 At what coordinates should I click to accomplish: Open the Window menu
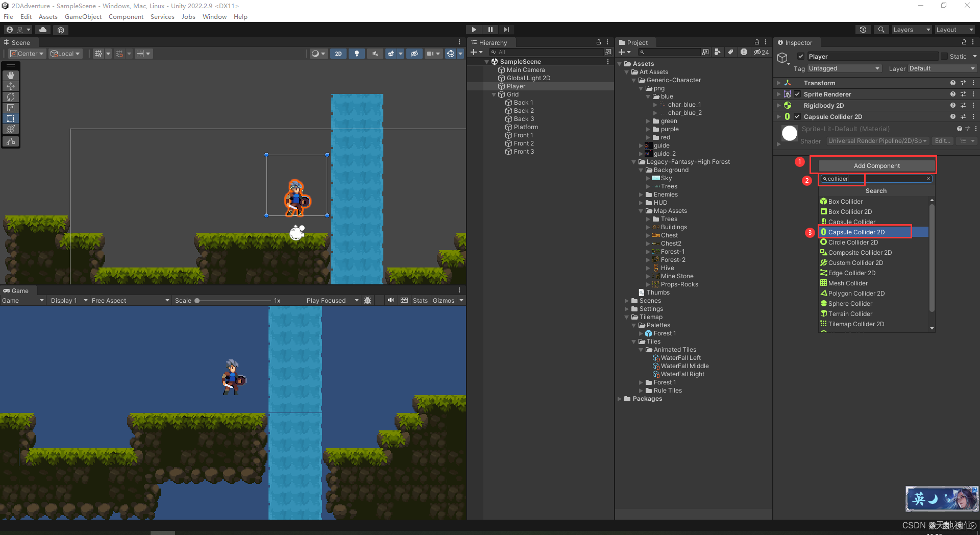click(214, 17)
